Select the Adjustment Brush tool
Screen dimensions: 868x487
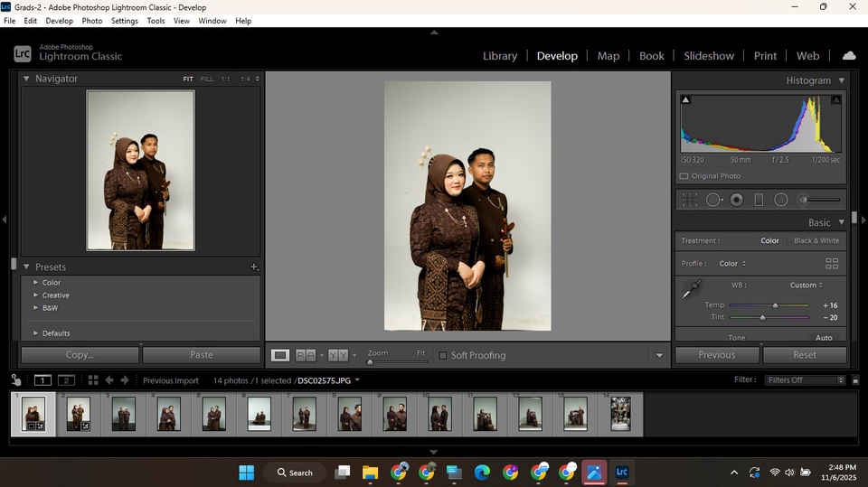coord(820,200)
